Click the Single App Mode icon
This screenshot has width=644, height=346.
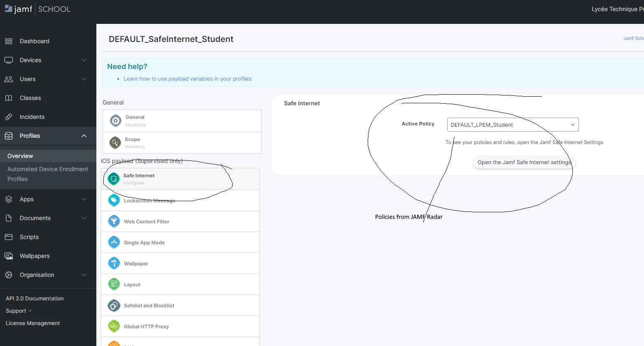click(114, 242)
